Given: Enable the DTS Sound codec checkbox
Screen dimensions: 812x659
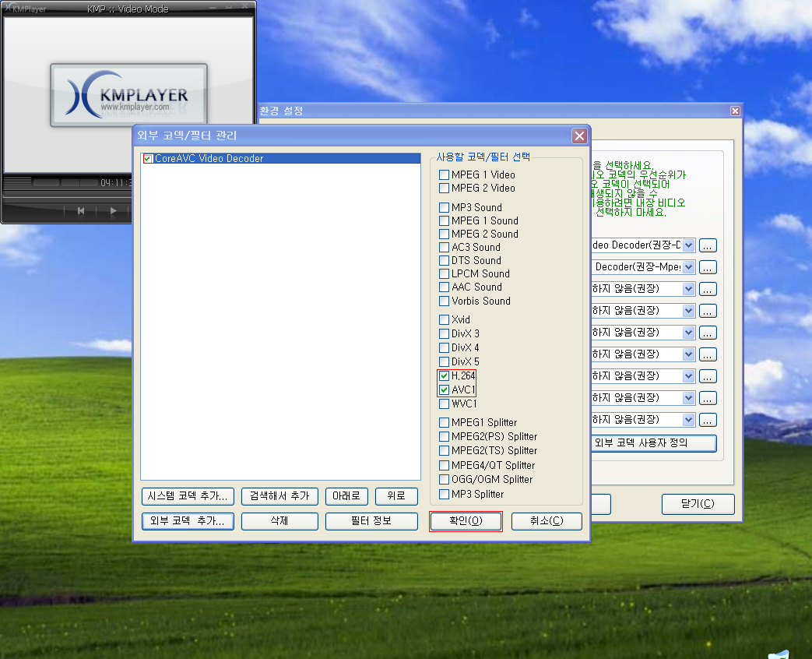Looking at the screenshot, I should coord(444,260).
